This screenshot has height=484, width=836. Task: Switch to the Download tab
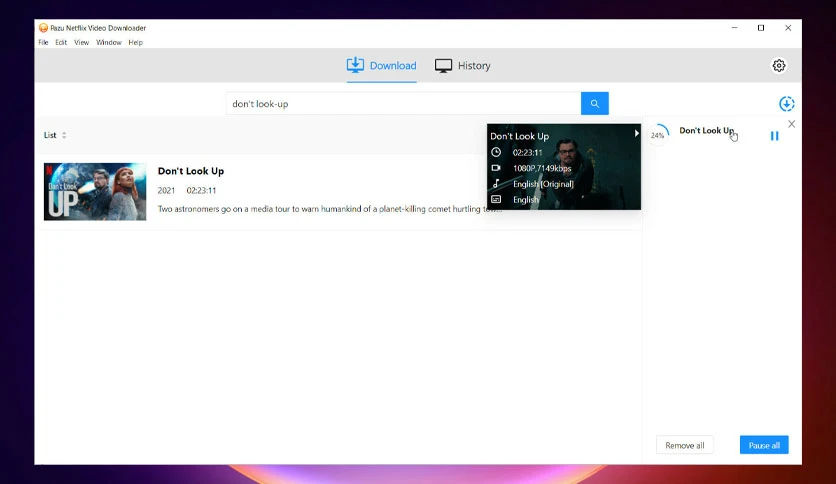(x=381, y=66)
